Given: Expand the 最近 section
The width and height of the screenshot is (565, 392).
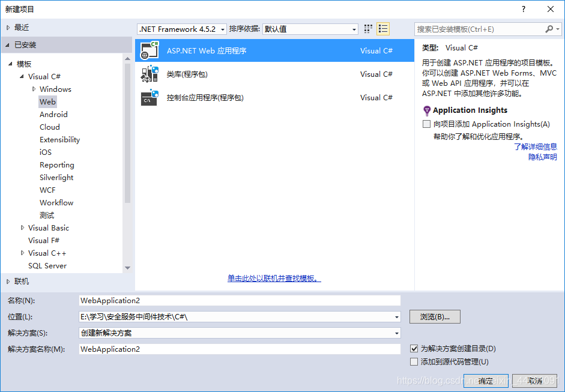Looking at the screenshot, I should [x=8, y=28].
